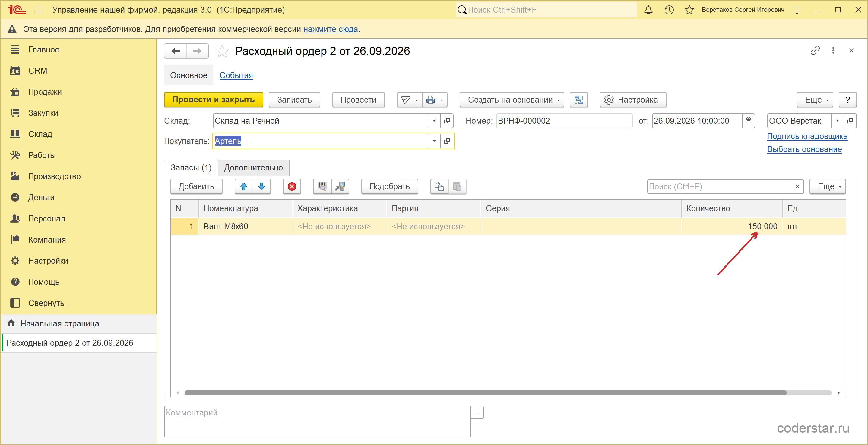
Task: Go forward with right arrow button
Action: click(x=197, y=51)
